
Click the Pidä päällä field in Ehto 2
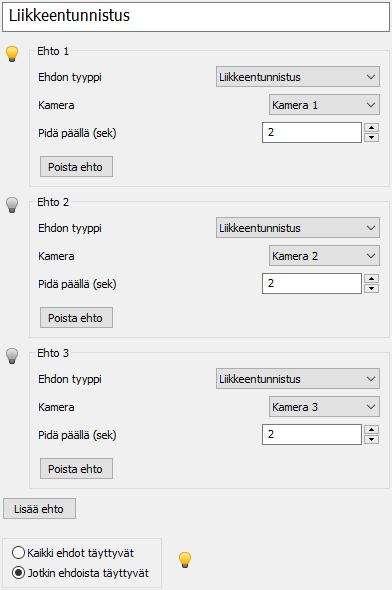click(312, 283)
